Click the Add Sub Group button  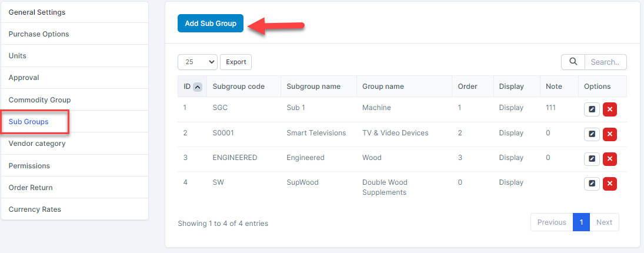point(211,24)
